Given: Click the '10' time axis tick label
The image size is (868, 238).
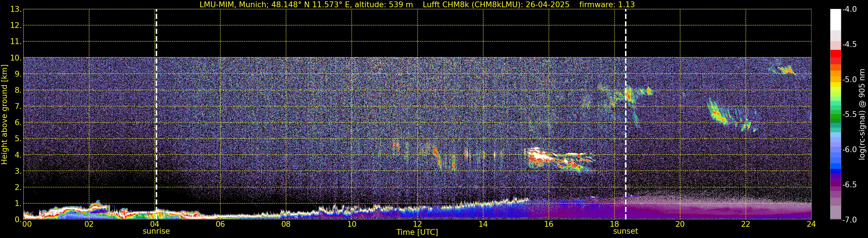Looking at the screenshot, I should [352, 224].
